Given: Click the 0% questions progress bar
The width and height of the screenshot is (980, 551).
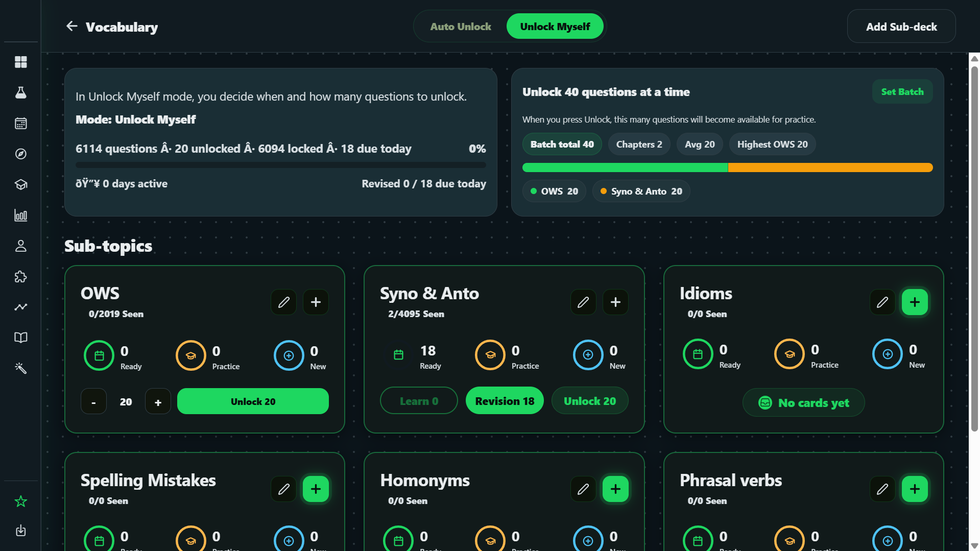Looking at the screenshot, I should 281,165.
